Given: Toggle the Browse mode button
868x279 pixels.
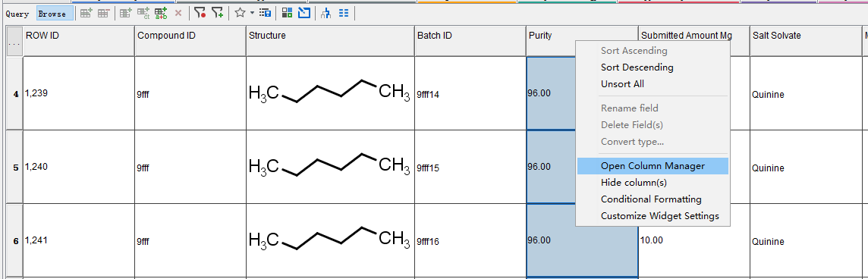Looking at the screenshot, I should coord(52,14).
